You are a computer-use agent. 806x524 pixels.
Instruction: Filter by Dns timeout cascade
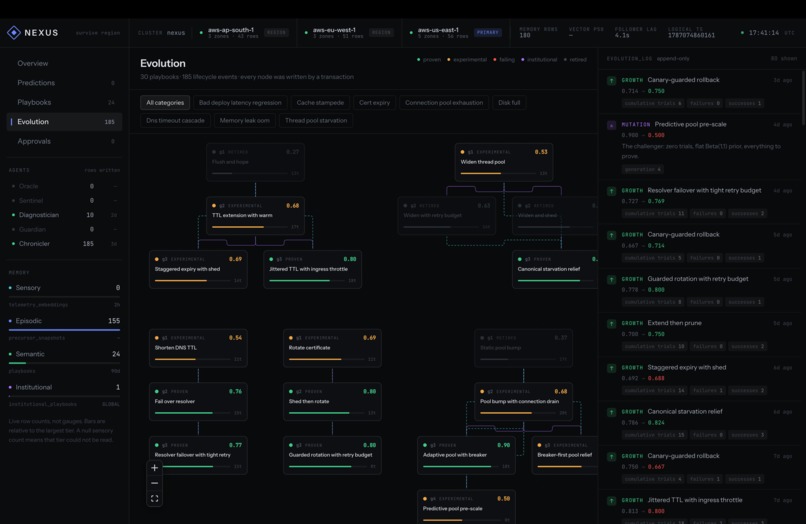coord(175,121)
